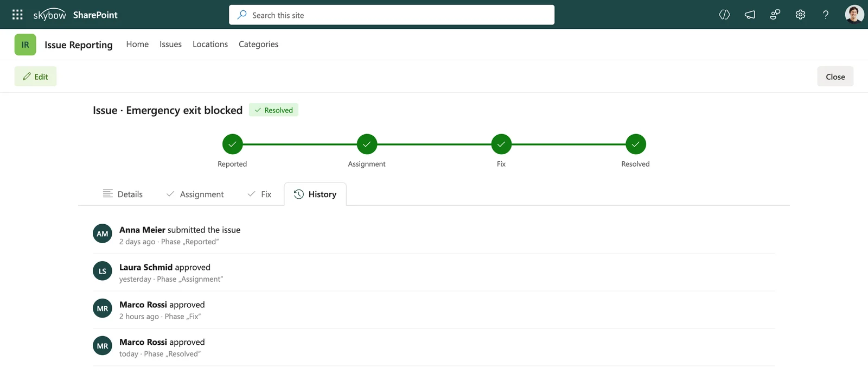Click 'today · Phase Resolved' text

(x=160, y=355)
